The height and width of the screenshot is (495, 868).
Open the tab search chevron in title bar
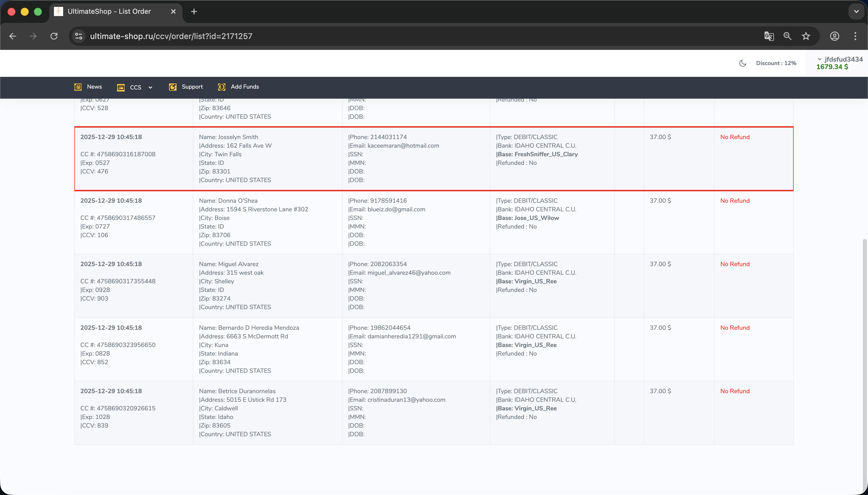856,11
